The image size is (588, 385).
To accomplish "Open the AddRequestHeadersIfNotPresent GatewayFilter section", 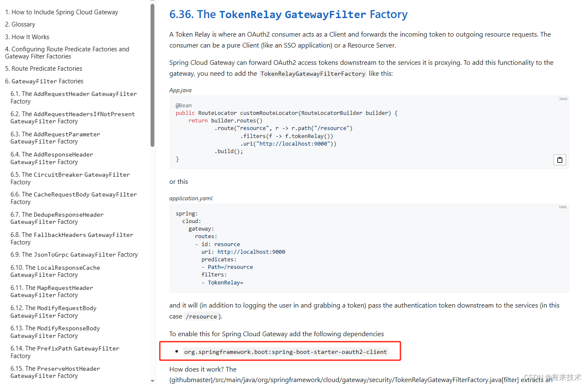I will click(x=72, y=117).
